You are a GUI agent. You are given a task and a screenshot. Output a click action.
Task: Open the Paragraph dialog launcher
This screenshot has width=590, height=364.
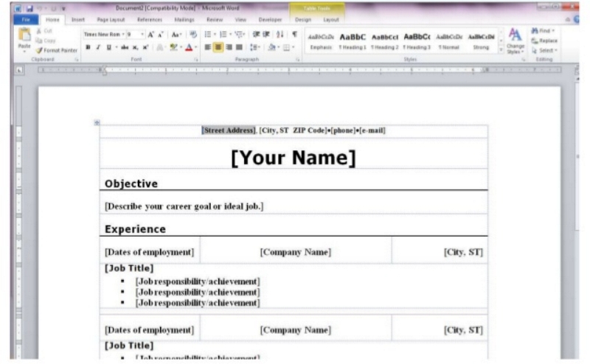(x=297, y=60)
